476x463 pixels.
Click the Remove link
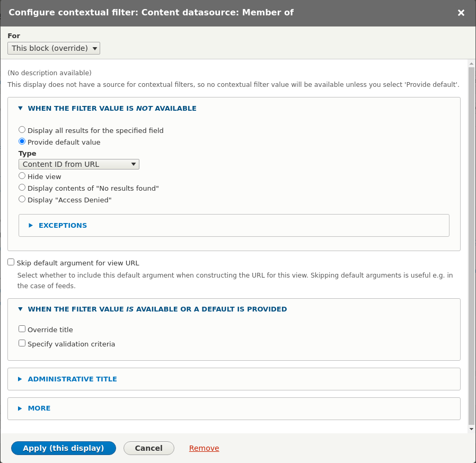point(204,448)
